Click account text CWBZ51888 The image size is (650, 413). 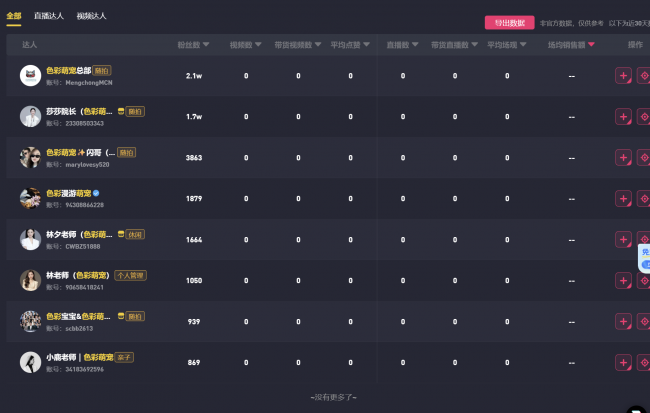click(x=82, y=246)
